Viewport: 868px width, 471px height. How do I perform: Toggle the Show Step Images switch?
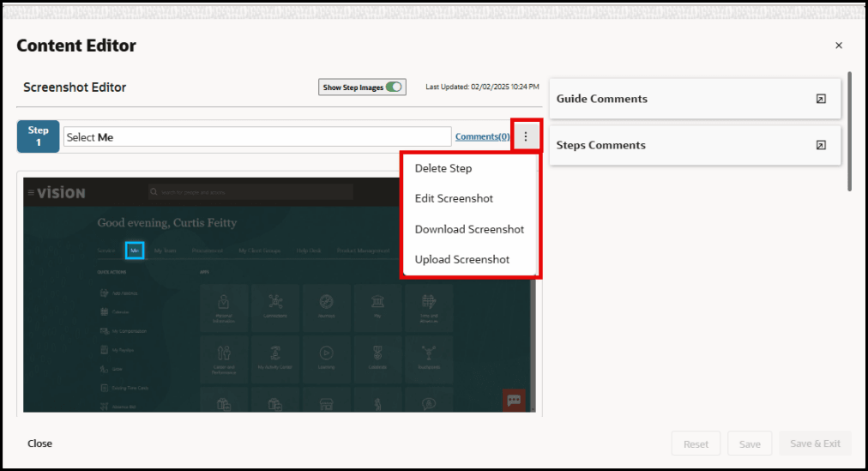(x=394, y=87)
